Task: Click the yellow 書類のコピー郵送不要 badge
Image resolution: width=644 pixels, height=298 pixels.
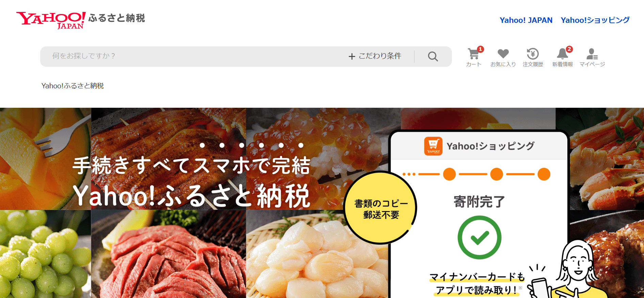Action: coord(380,208)
